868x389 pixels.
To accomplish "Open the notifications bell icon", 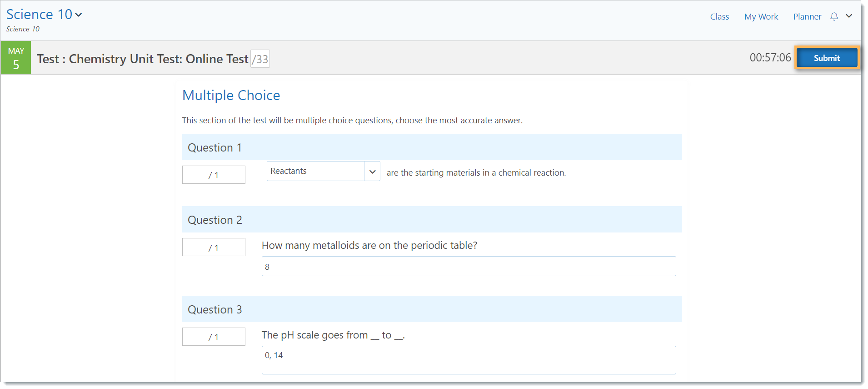I will 834,16.
